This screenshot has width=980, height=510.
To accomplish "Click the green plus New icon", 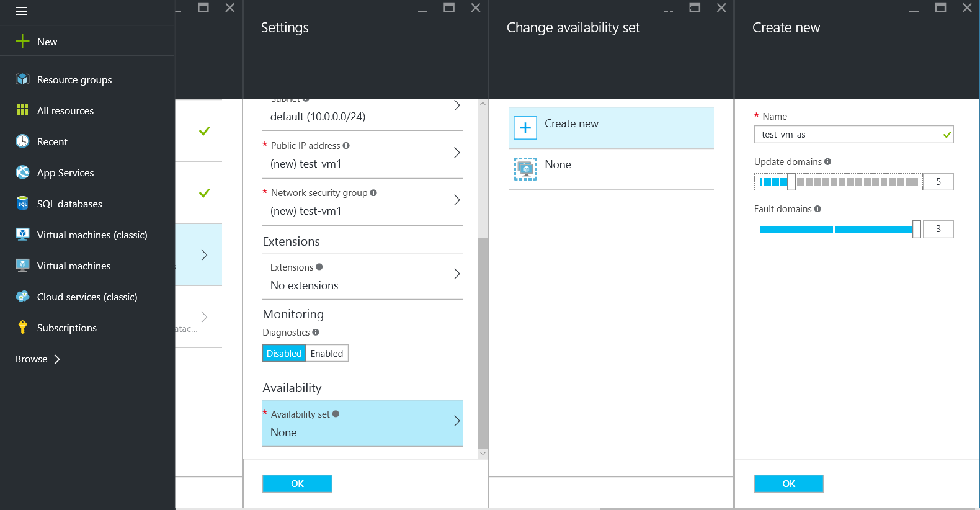I will pyautogui.click(x=22, y=41).
